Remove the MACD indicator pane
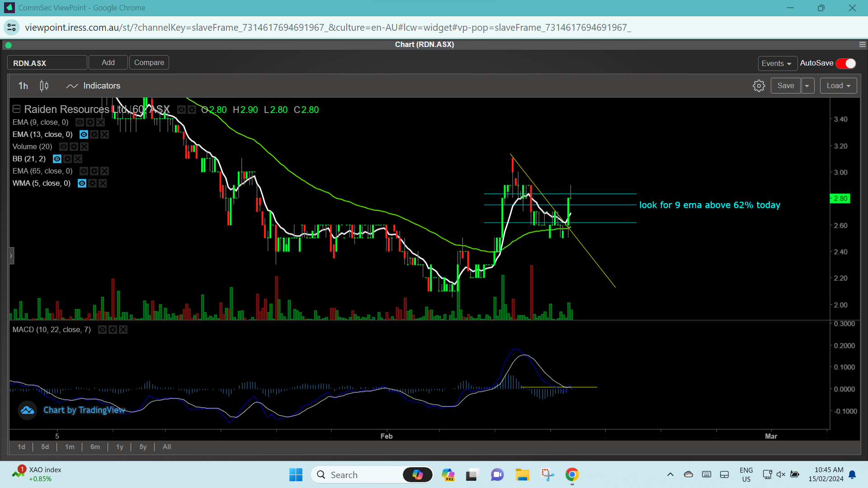 pos(123,329)
